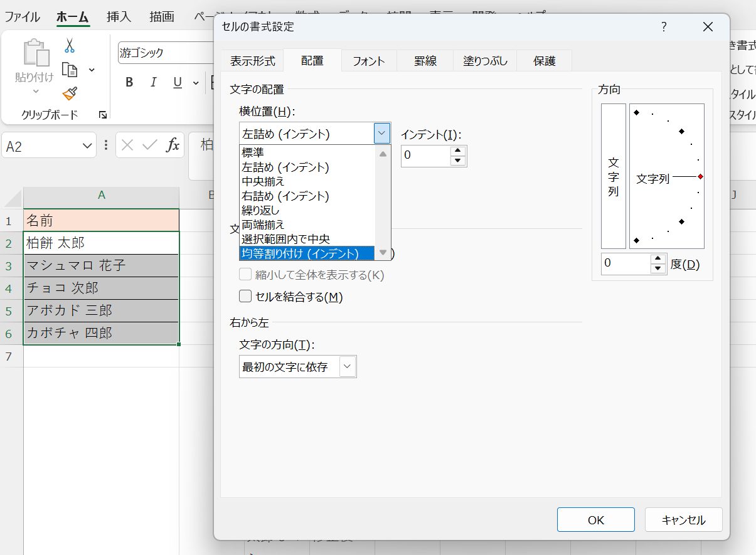Toggle Italic formatting button

click(153, 83)
